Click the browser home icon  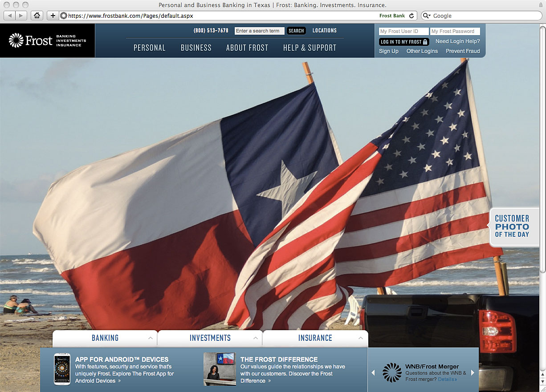coord(37,16)
